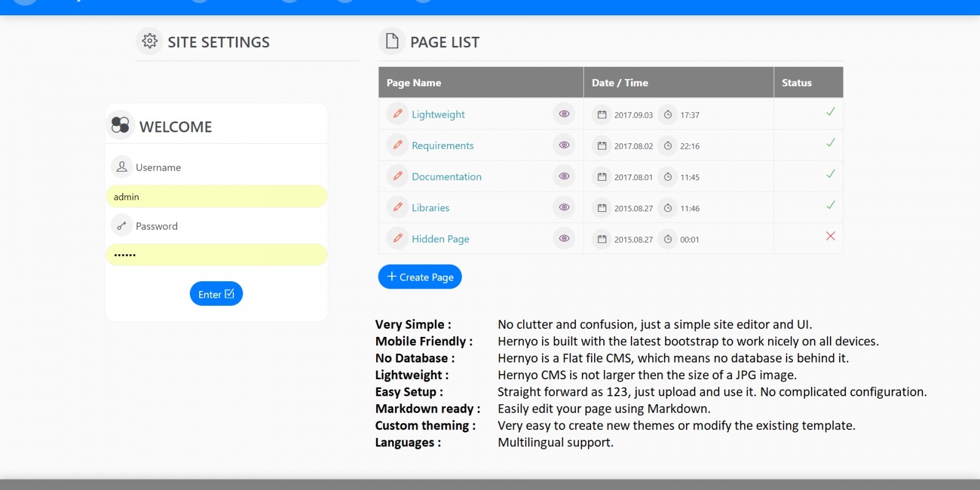Click the pencil icon beside Libraries

coord(398,208)
